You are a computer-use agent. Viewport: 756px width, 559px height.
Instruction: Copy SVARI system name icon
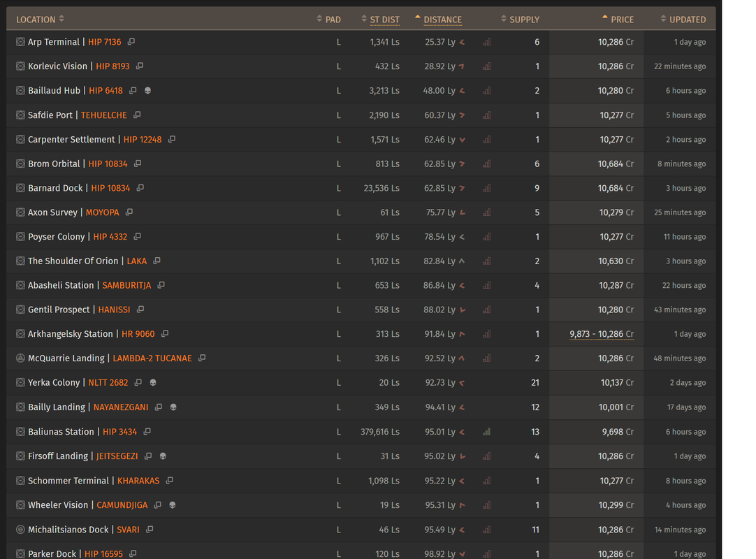click(x=150, y=529)
